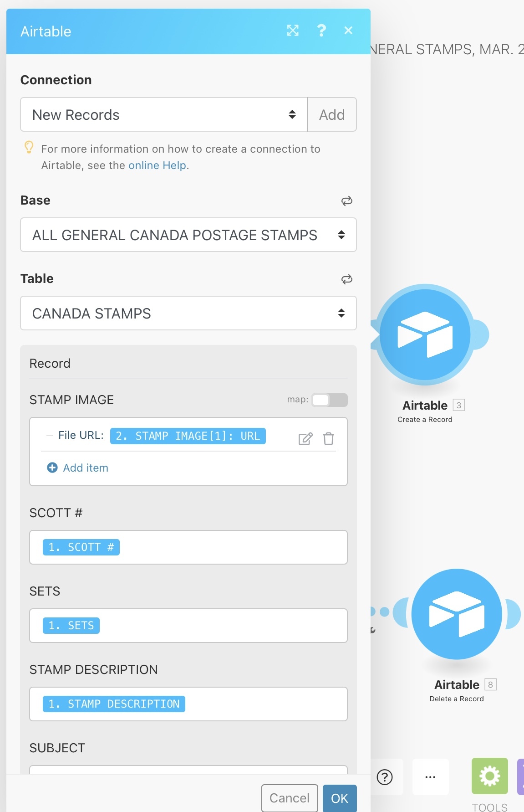Refresh the Table list
Image resolution: width=524 pixels, height=812 pixels.
[347, 279]
